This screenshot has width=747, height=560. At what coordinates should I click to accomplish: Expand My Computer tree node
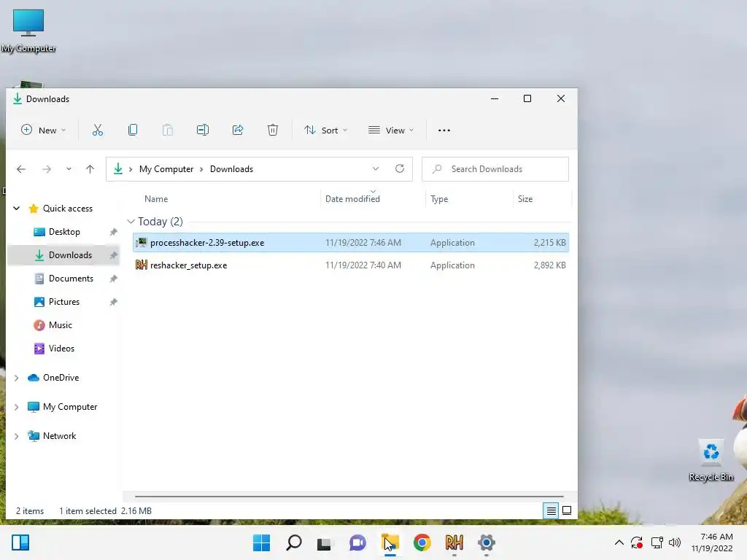[x=17, y=407]
